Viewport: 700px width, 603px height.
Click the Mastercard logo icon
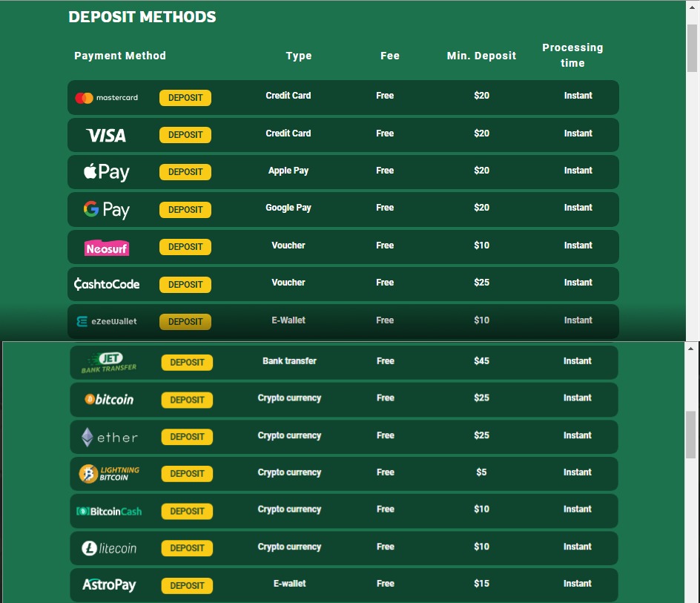(106, 98)
